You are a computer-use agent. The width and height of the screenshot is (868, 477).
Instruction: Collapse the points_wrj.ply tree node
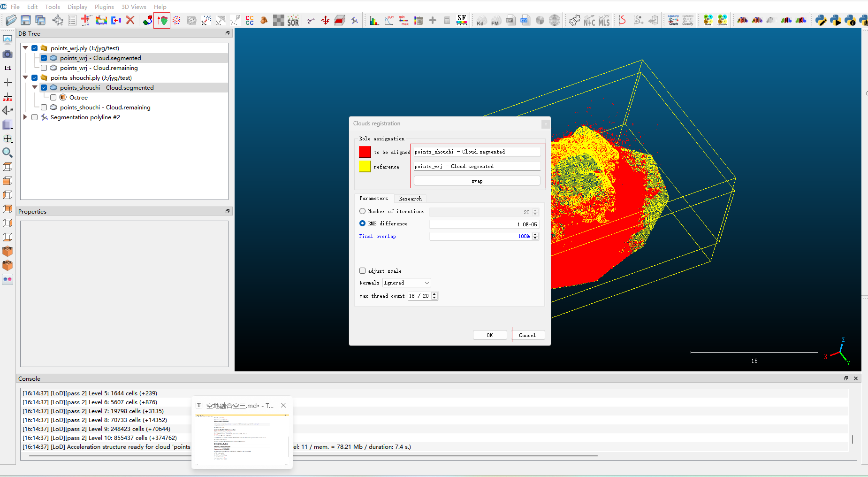click(25, 48)
